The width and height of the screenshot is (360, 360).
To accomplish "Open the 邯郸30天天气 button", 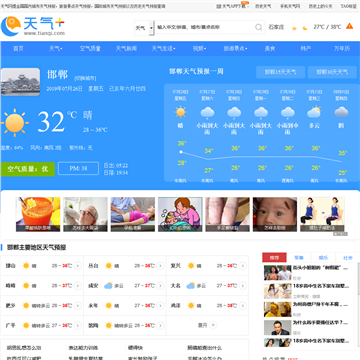I will [332, 72].
